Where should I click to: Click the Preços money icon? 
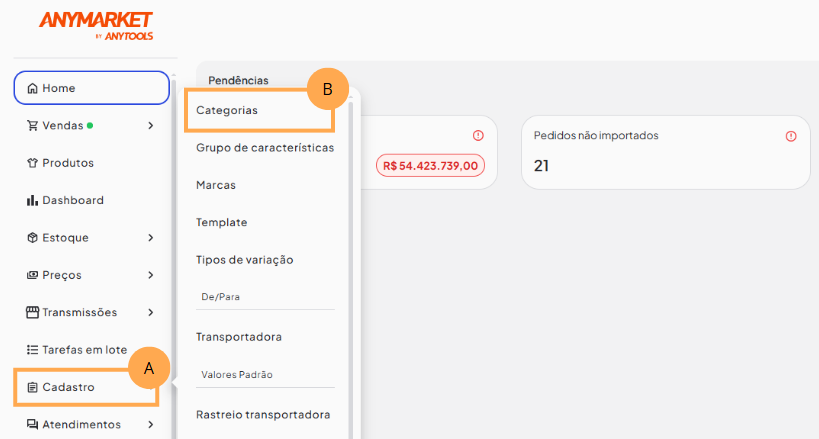pyautogui.click(x=33, y=275)
